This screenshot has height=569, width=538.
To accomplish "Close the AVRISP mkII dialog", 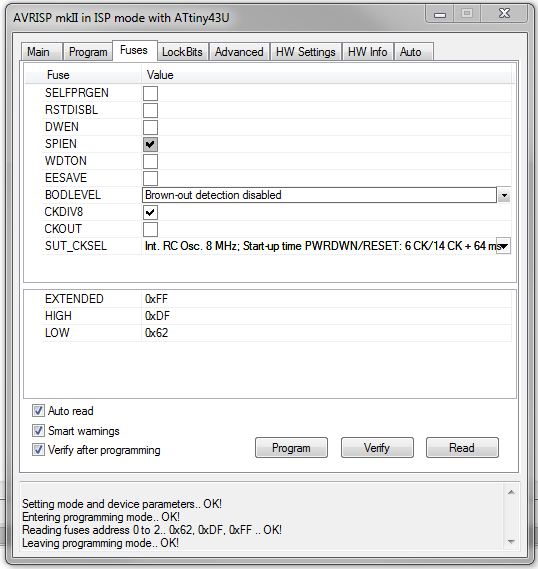I will click(504, 13).
